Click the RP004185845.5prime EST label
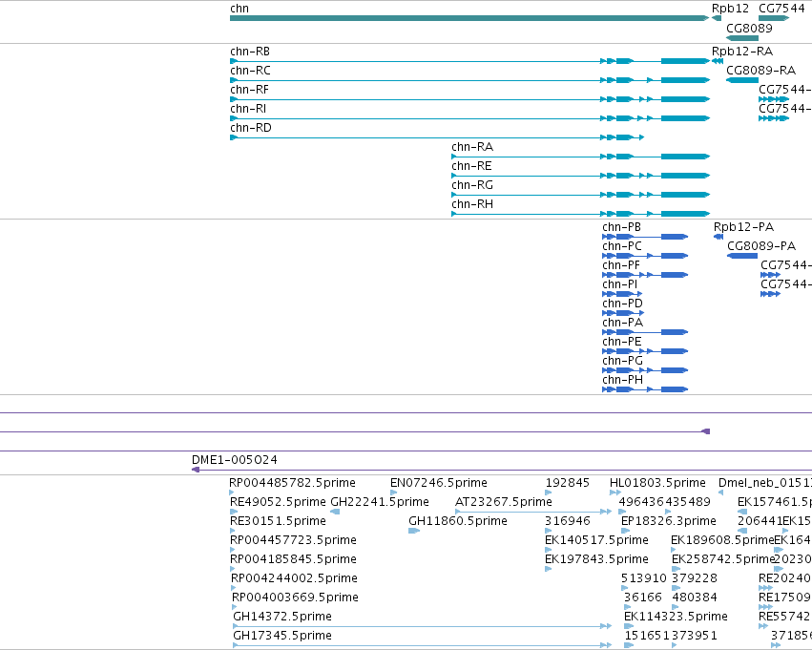Image resolution: width=812 pixels, height=650 pixels. 293,559
